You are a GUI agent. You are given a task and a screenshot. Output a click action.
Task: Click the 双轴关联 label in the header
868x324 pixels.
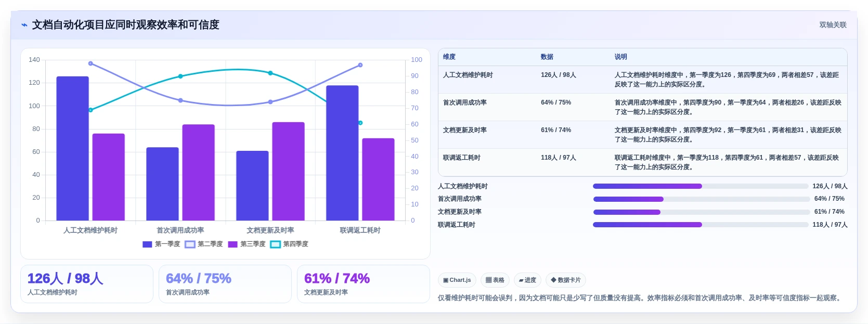833,25
